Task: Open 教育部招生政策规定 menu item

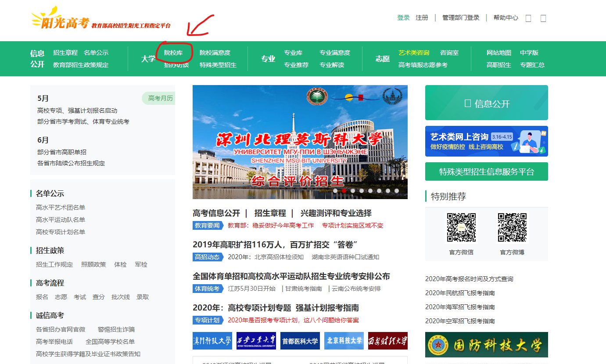Action: tap(81, 65)
